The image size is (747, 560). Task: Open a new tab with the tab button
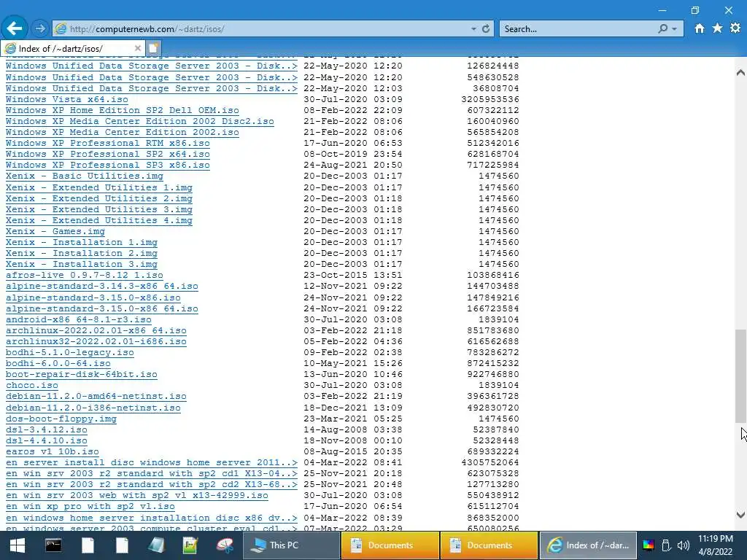pyautogui.click(x=153, y=48)
